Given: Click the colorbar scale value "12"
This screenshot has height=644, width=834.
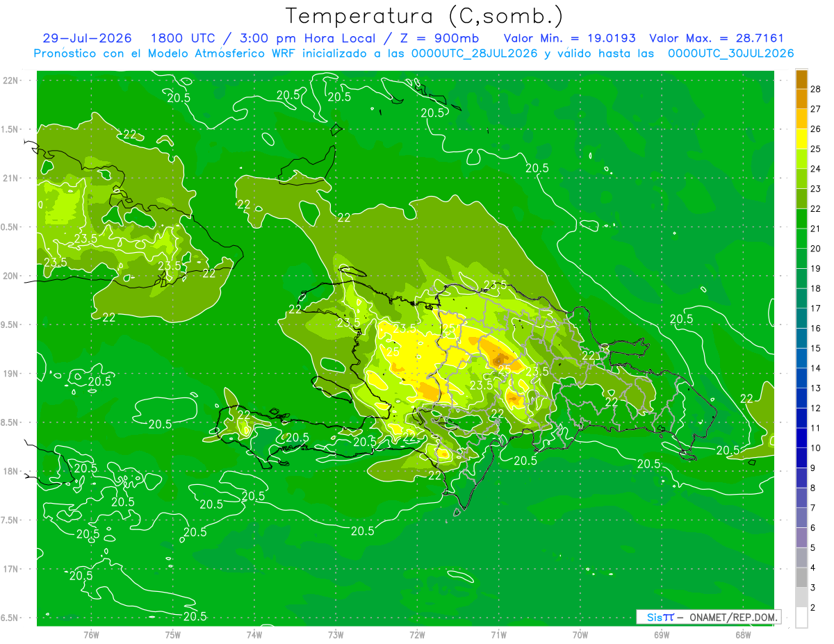Looking at the screenshot, I should point(817,408).
